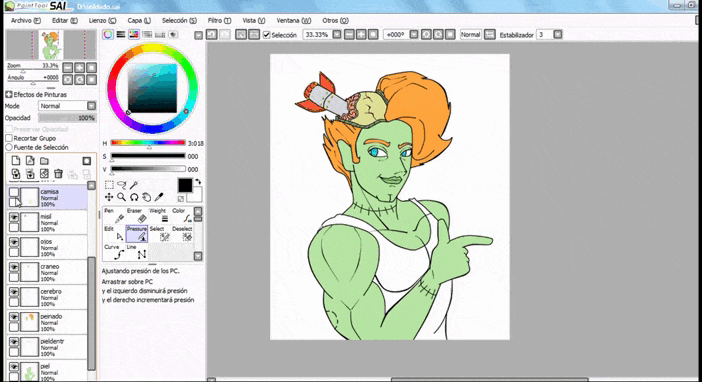Select the Weight tool
This screenshot has width=702, height=382.
pyautogui.click(x=158, y=215)
